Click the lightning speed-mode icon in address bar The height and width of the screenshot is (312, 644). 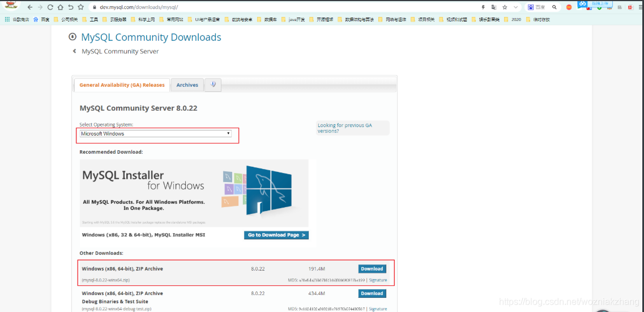pyautogui.click(x=483, y=7)
